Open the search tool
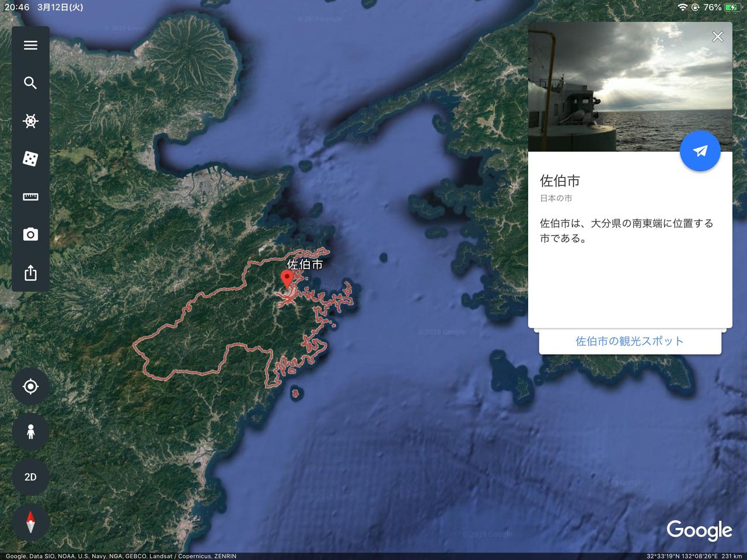Screen dimensions: 747x560 point(30,83)
